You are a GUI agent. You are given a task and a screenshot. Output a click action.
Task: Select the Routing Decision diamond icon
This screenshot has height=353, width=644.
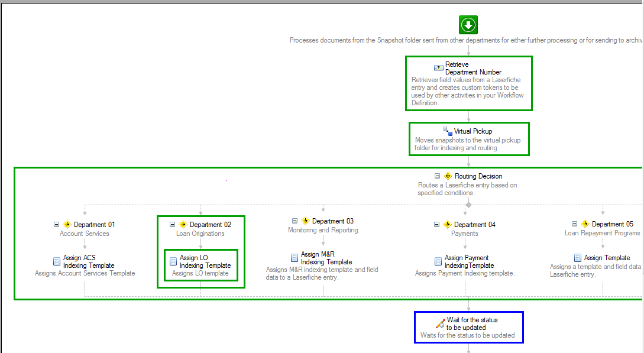coord(448,176)
